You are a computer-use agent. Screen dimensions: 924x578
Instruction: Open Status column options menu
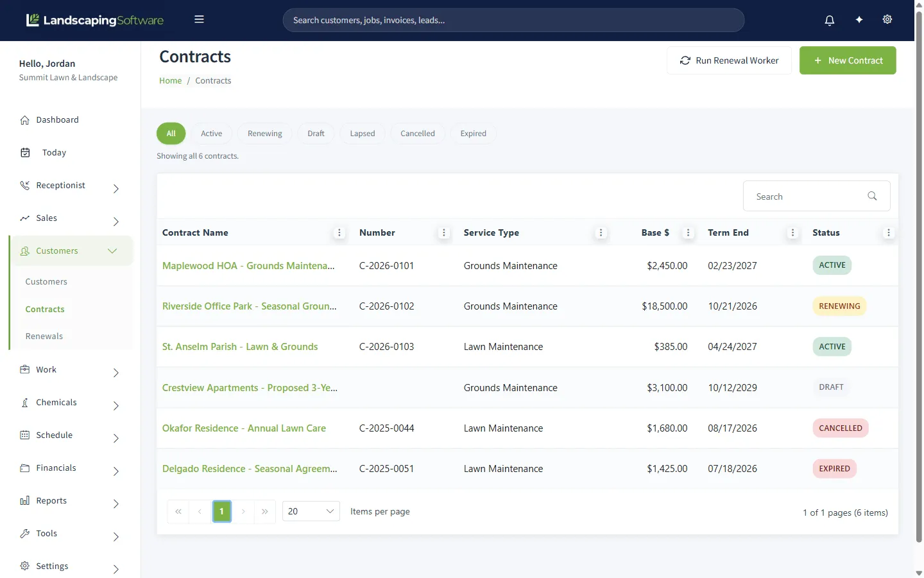click(889, 233)
